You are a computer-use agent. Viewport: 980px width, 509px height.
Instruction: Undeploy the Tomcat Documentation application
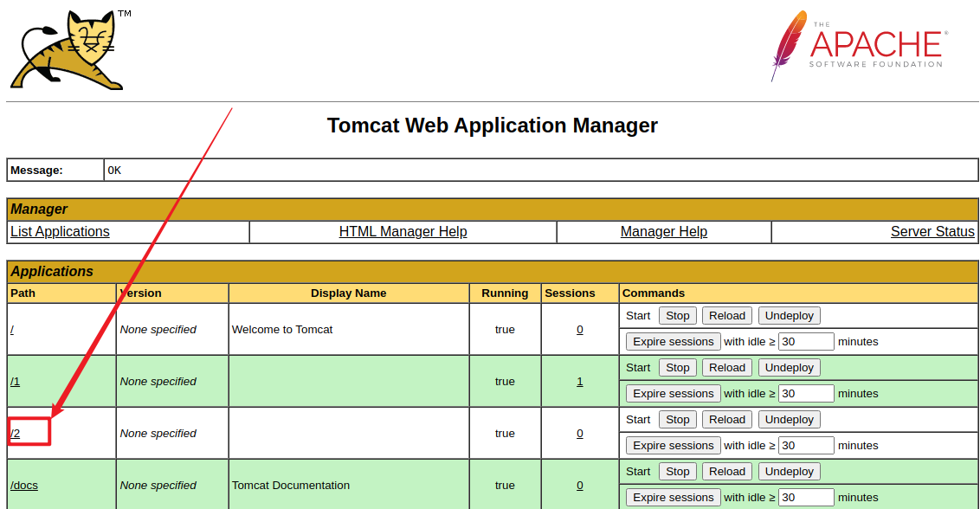click(790, 472)
